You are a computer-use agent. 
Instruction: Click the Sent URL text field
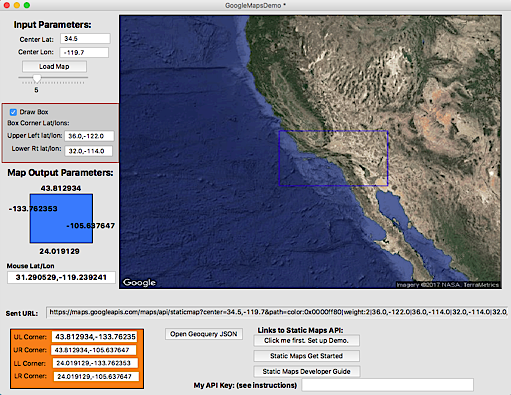[x=277, y=312]
